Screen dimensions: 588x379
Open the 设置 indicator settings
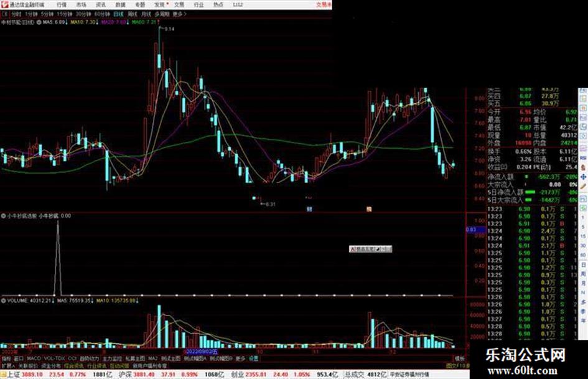[x=253, y=358]
